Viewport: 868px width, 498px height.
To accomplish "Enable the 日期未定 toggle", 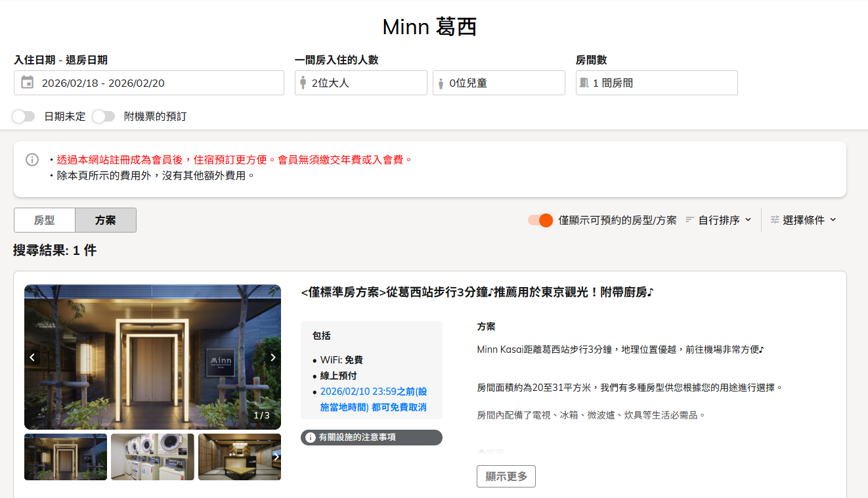I will click(x=24, y=116).
